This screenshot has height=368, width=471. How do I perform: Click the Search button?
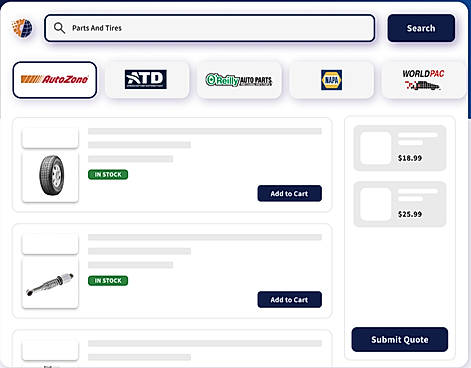421,28
